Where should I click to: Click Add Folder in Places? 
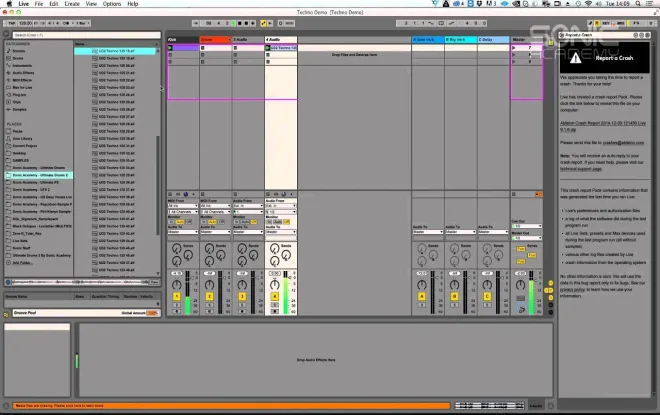(22, 263)
